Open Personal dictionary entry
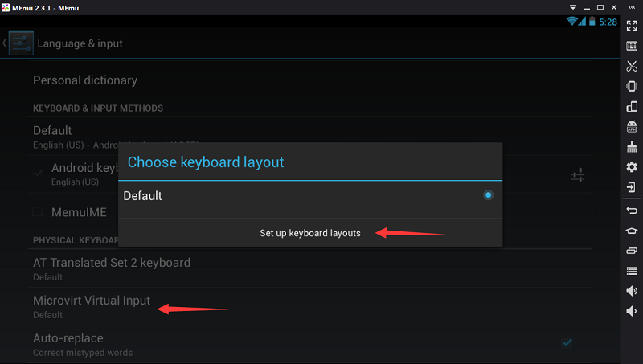This screenshot has height=364, width=643. point(85,80)
